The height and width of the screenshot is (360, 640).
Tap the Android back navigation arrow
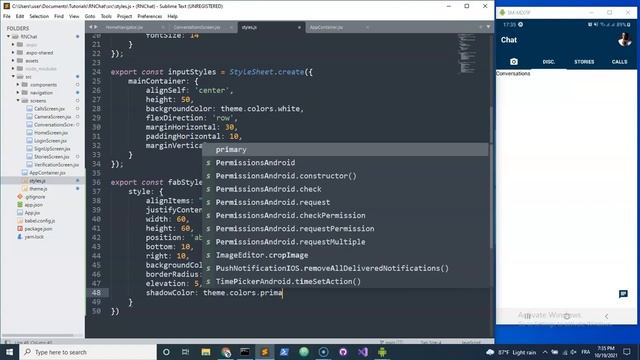607,316
